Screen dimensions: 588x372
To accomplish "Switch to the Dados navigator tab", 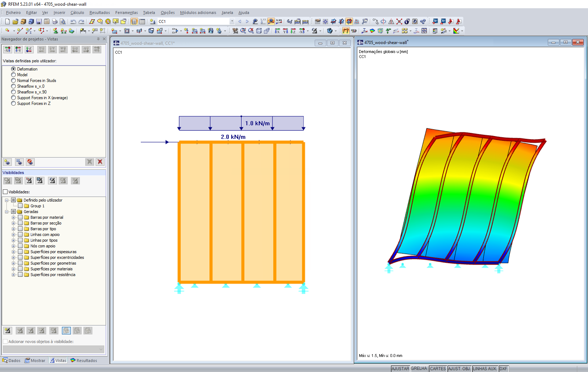I will (11, 361).
